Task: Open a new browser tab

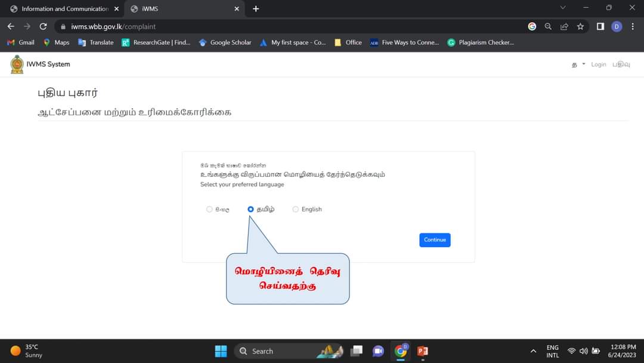Action: (256, 8)
